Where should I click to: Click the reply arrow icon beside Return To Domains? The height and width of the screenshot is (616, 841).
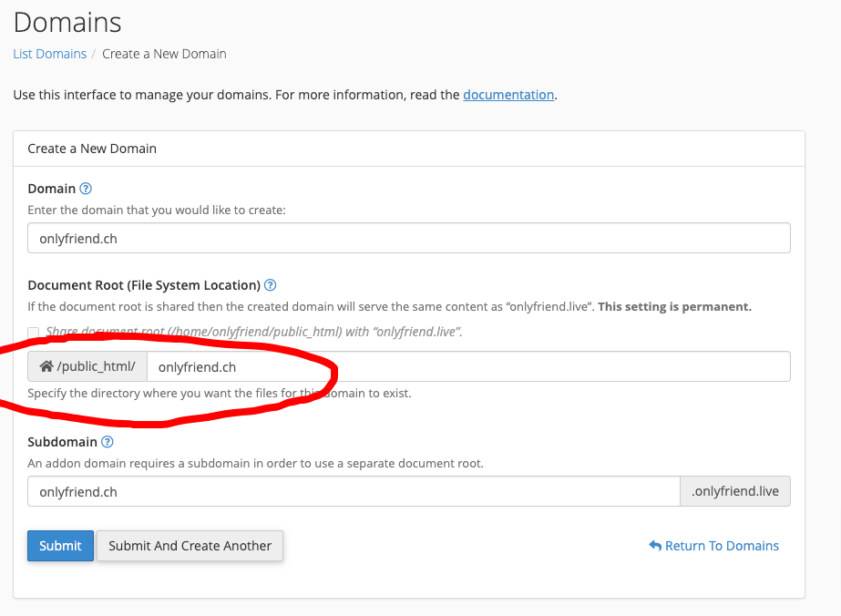tap(654, 546)
